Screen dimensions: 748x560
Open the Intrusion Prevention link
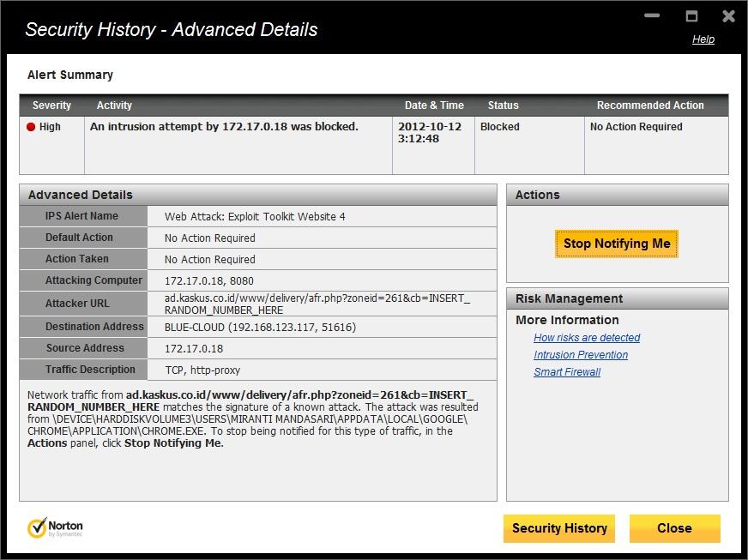tap(580, 354)
